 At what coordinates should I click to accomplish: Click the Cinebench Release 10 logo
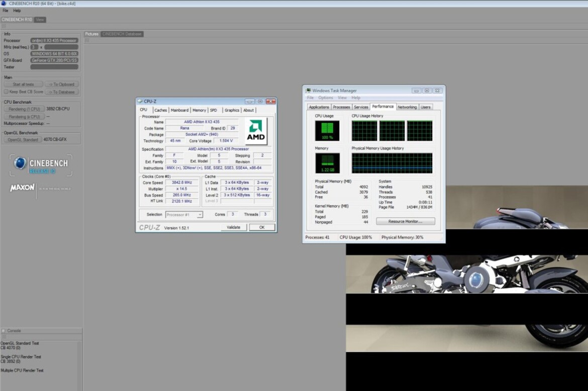[x=41, y=165]
